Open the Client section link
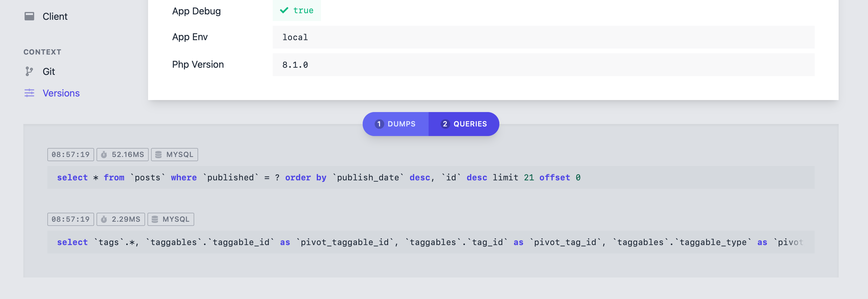Image resolution: width=868 pixels, height=299 pixels. tap(55, 16)
